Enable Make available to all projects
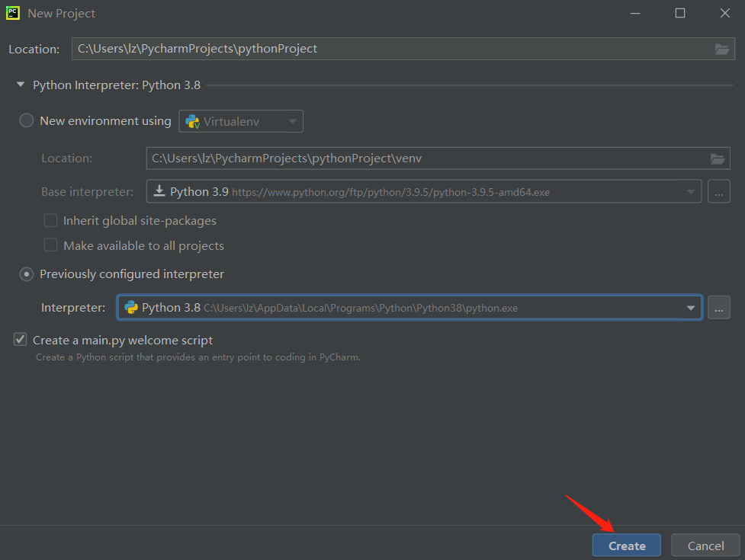The width and height of the screenshot is (745, 560). [50, 245]
